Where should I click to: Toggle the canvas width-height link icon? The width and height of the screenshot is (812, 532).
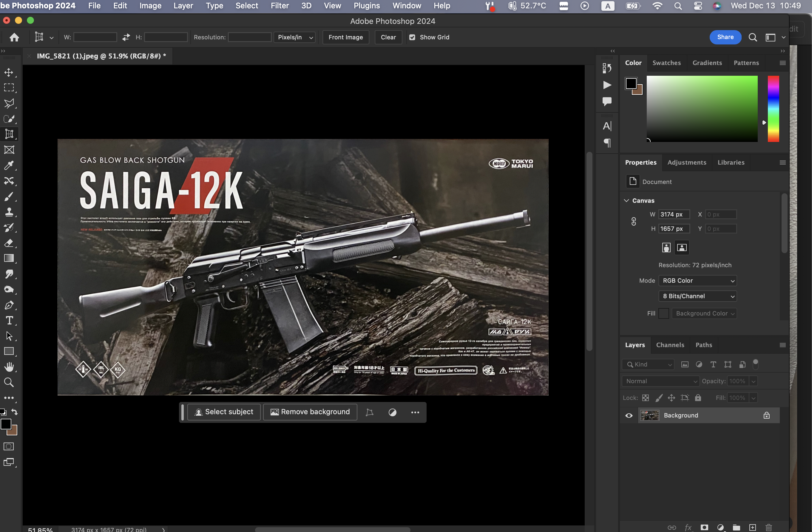[x=634, y=222]
